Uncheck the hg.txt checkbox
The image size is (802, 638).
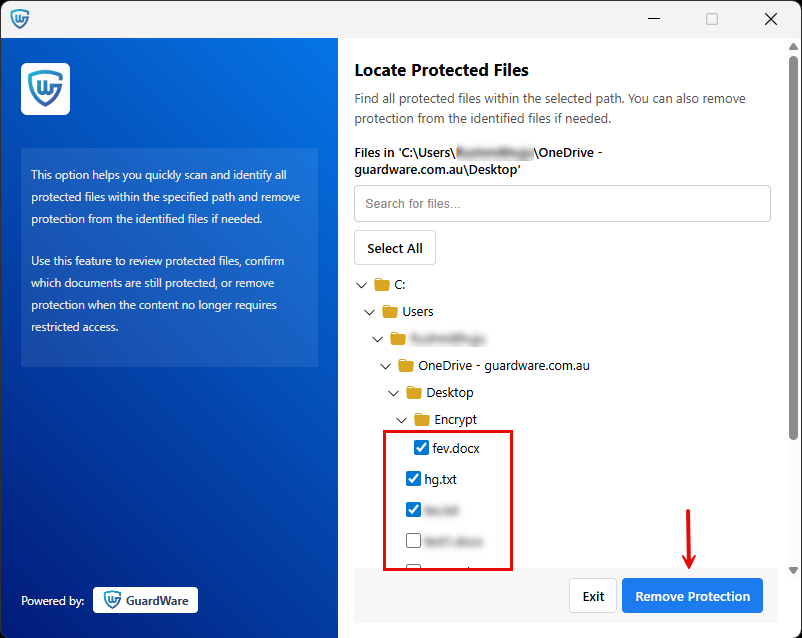[x=413, y=478]
